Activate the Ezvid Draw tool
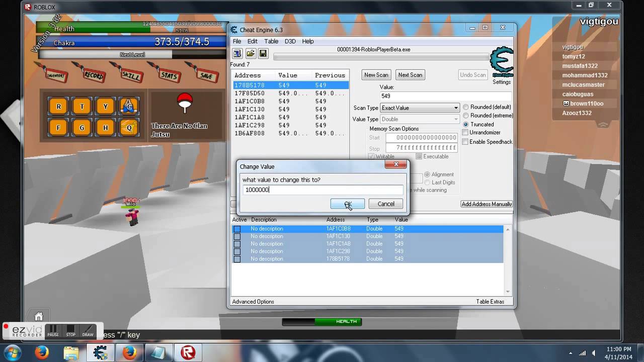The width and height of the screenshot is (644, 362). (88, 331)
